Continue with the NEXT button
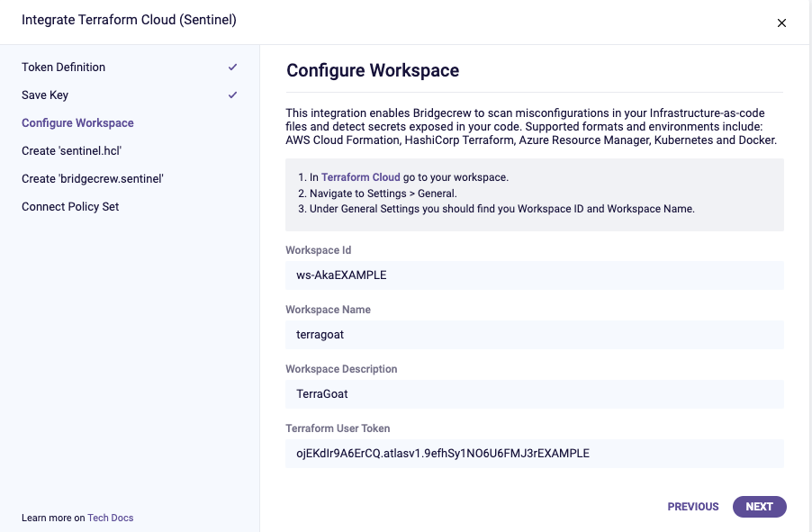The image size is (812, 532). point(759,507)
